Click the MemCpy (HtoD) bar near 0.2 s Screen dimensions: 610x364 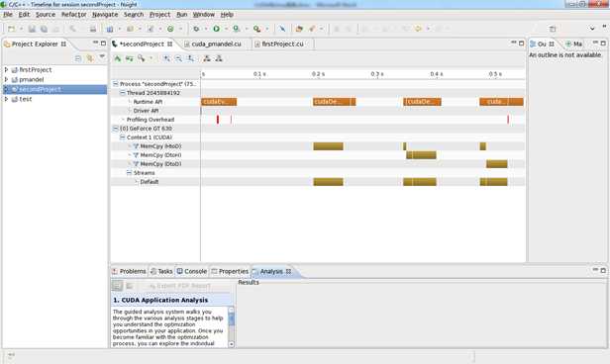pyautogui.click(x=329, y=146)
